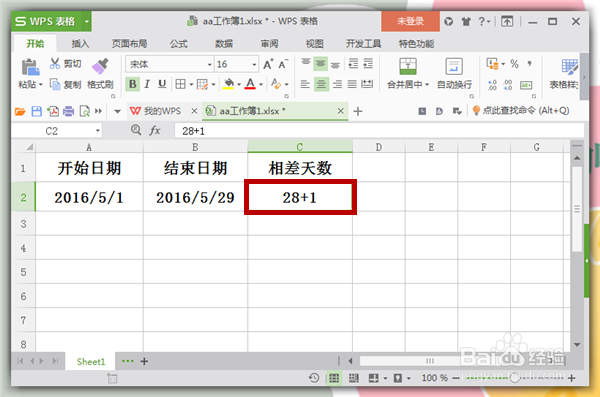
Task: Click the 未登录 login button
Action: pos(410,21)
